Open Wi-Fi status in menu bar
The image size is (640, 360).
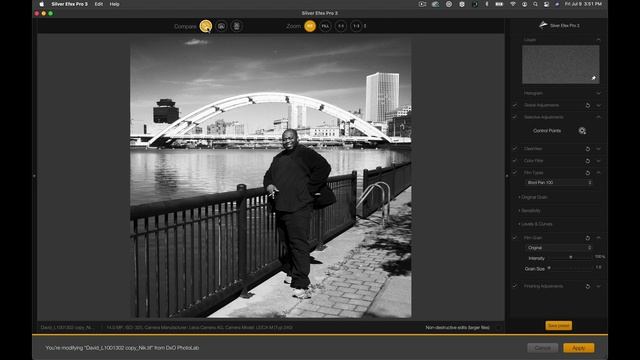click(513, 4)
